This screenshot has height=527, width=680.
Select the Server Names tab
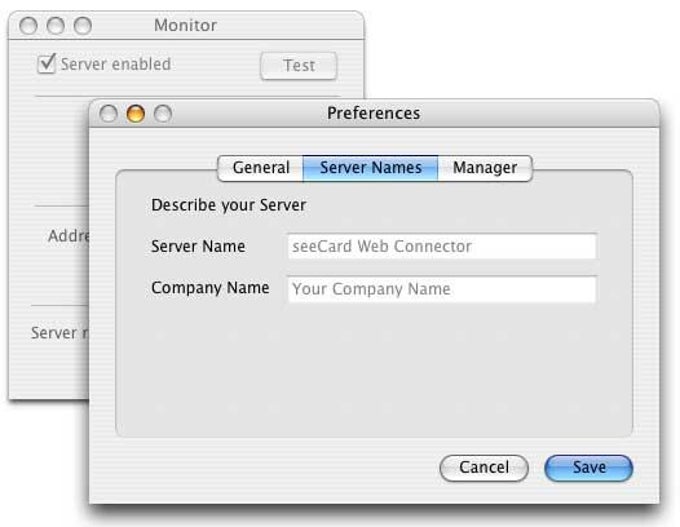click(370, 168)
